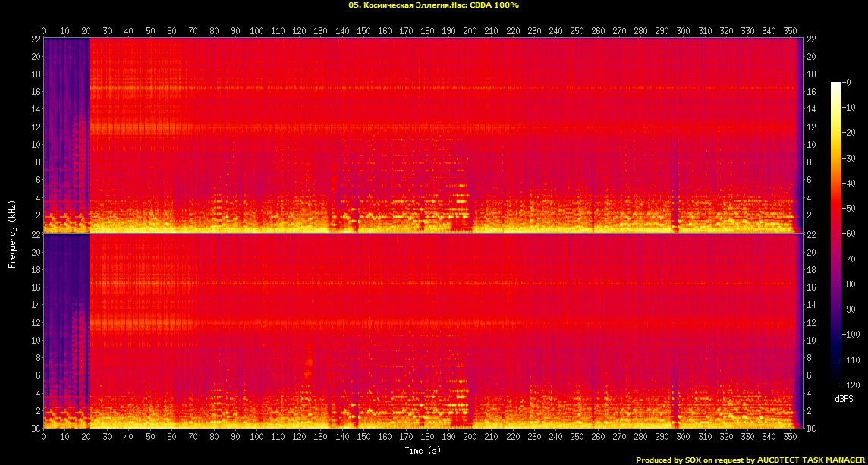Image resolution: width=868 pixels, height=465 pixels.
Task: Select the 100 s mark on the top time axis
Action: (257, 31)
